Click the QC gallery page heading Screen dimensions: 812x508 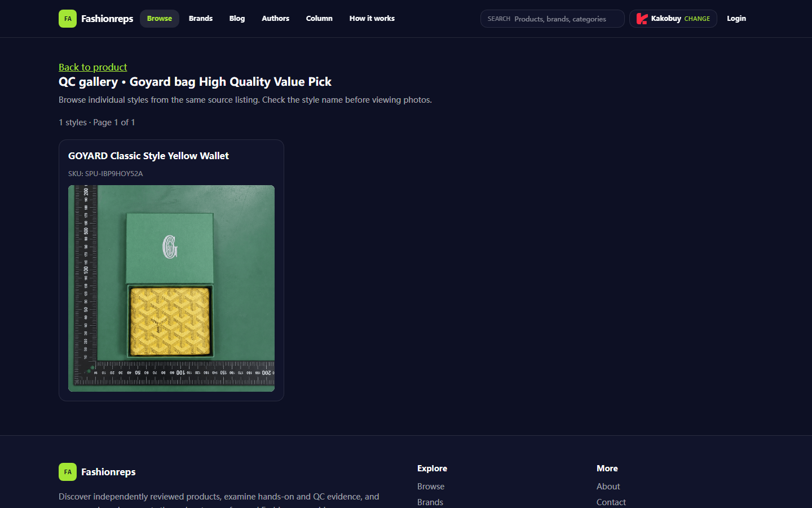195,82
